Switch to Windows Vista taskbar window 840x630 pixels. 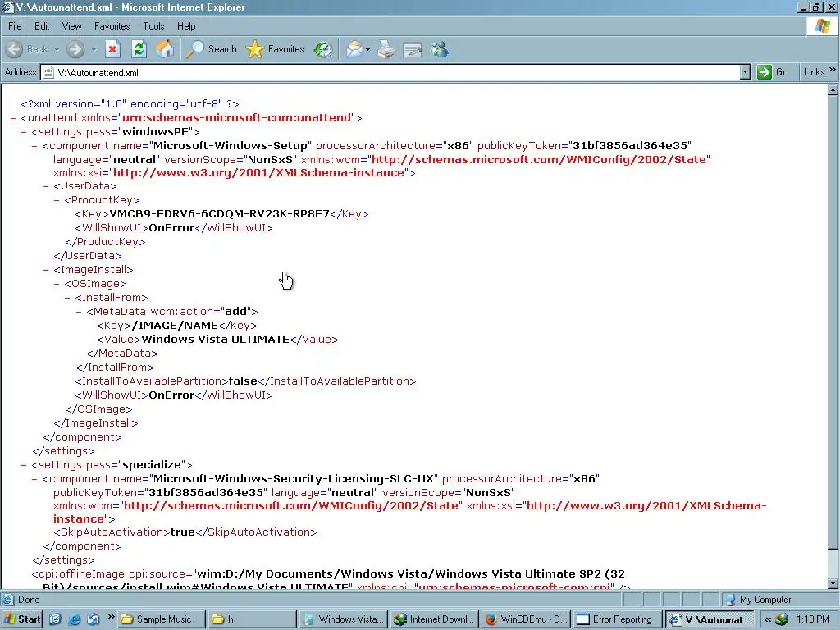coord(344,619)
